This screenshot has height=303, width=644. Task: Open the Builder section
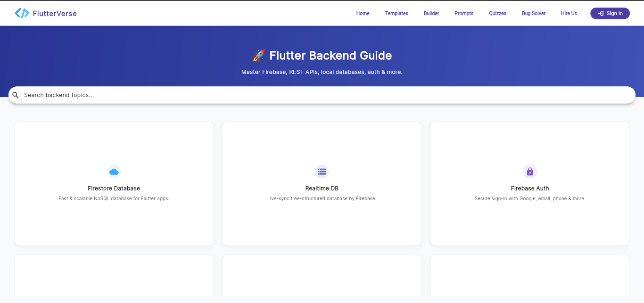(x=431, y=13)
